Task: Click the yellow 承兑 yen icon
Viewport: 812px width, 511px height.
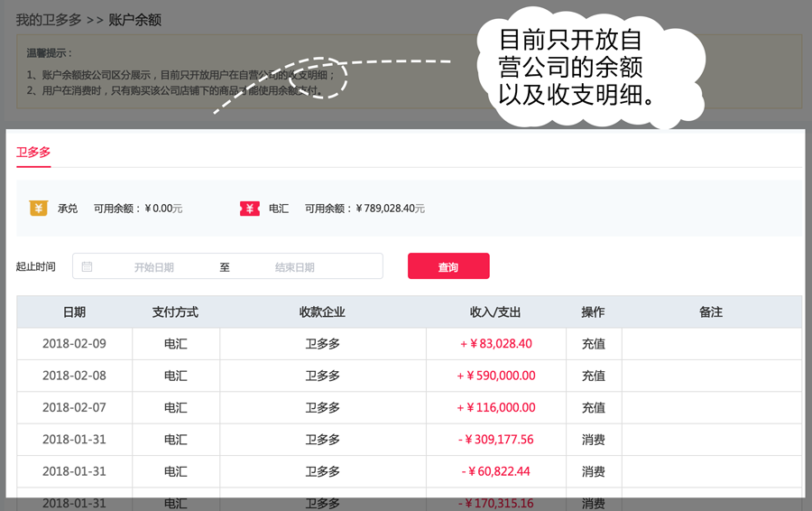Action: coord(39,209)
